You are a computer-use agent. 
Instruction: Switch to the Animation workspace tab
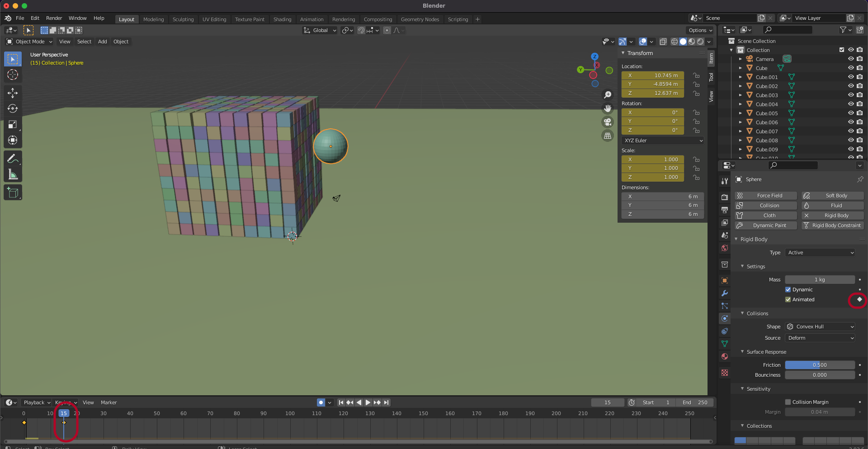[x=311, y=19]
